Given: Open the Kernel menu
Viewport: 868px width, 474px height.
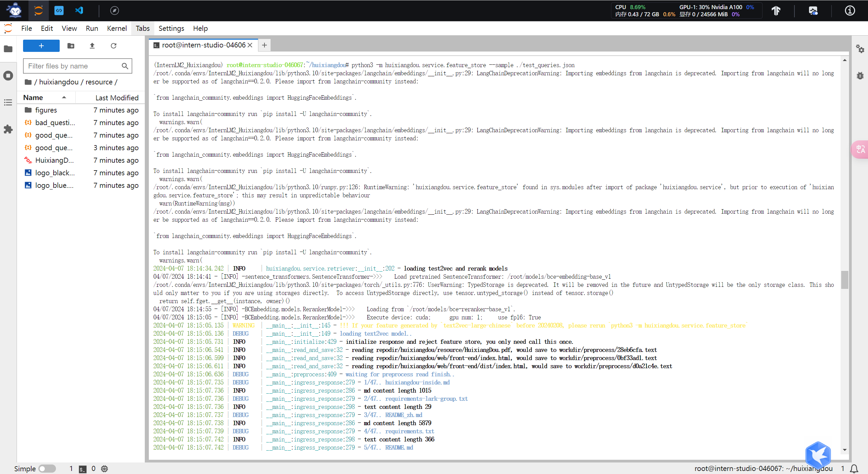Looking at the screenshot, I should click(117, 28).
